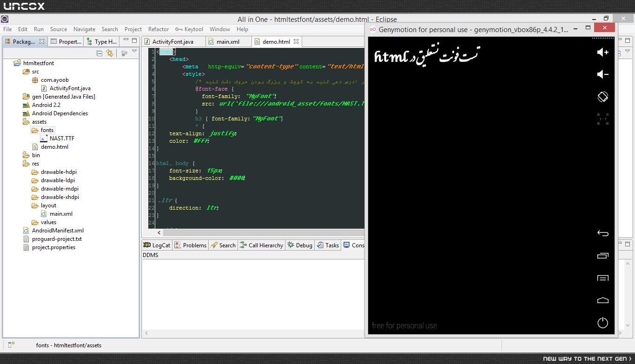Tap the Android Back button in Genymotion
This screenshot has height=364, width=635.
point(602,233)
